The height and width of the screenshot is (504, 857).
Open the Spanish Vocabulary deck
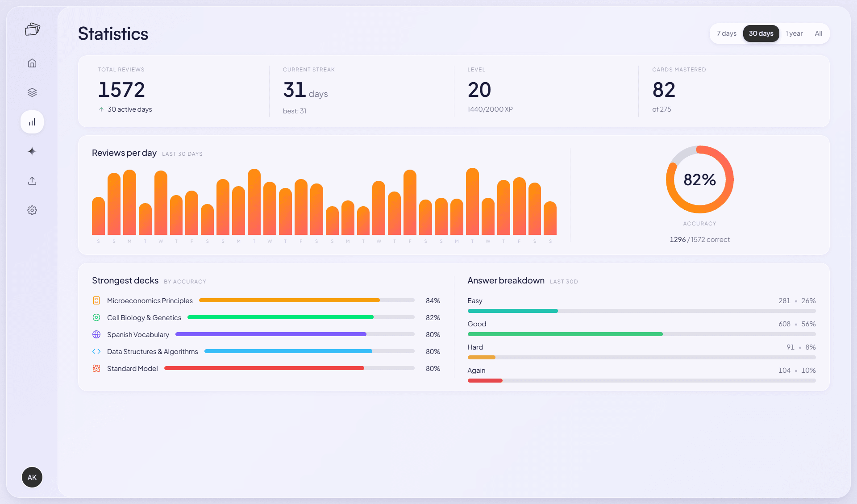138,334
